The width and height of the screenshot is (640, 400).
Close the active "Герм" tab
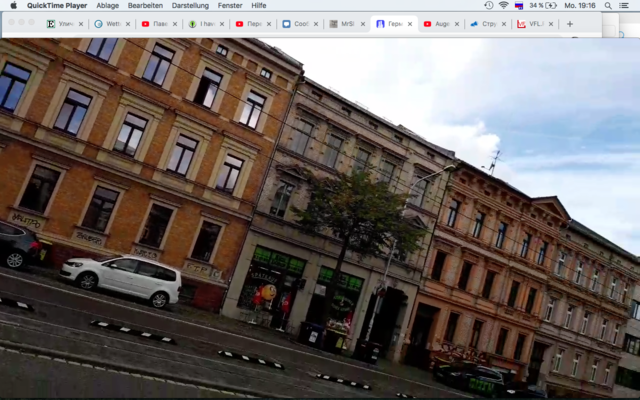tap(410, 24)
